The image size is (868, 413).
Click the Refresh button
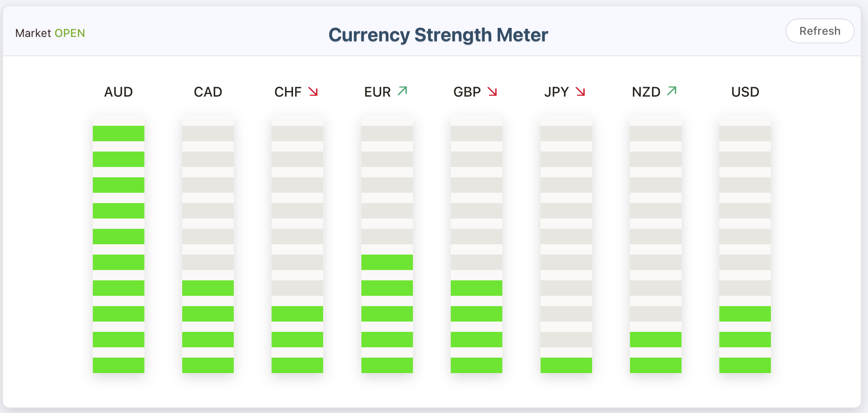[819, 30]
